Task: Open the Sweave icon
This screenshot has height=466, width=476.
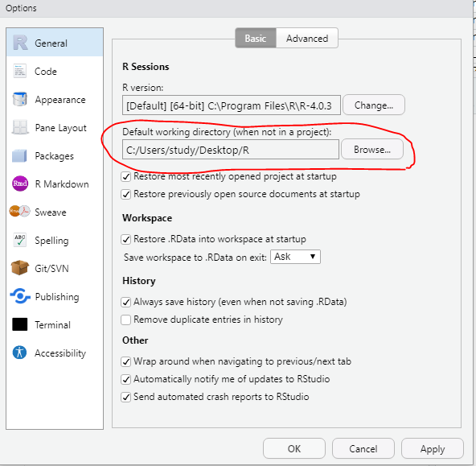Action: 20,212
